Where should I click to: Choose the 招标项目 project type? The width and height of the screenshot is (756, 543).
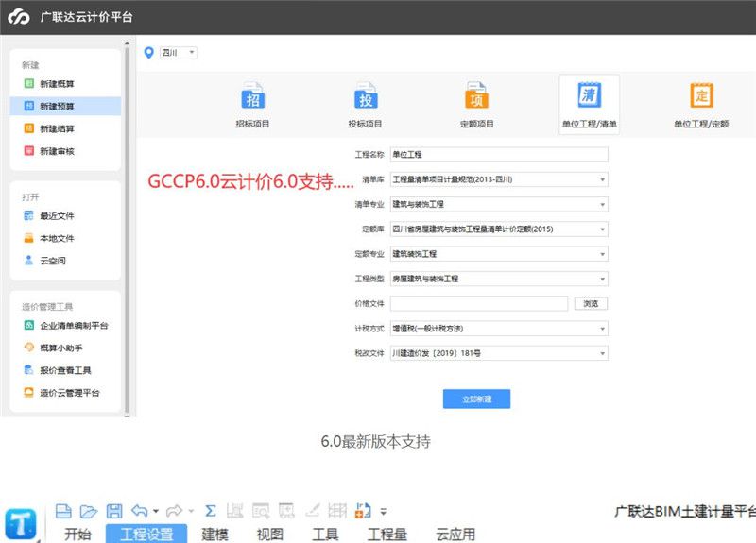252,105
